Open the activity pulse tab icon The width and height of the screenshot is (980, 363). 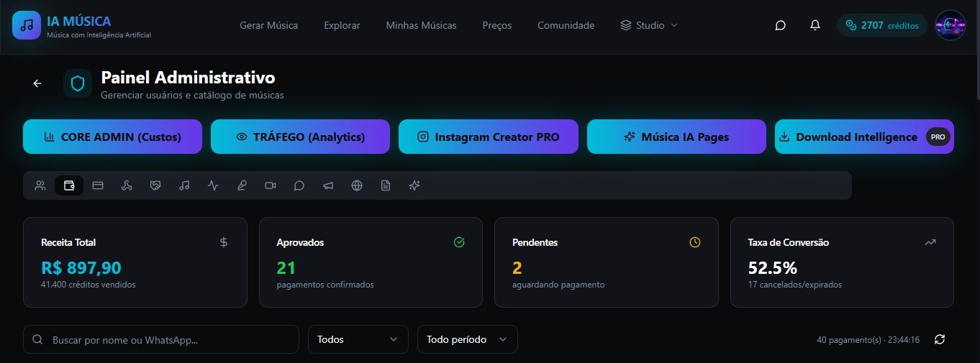click(x=213, y=185)
